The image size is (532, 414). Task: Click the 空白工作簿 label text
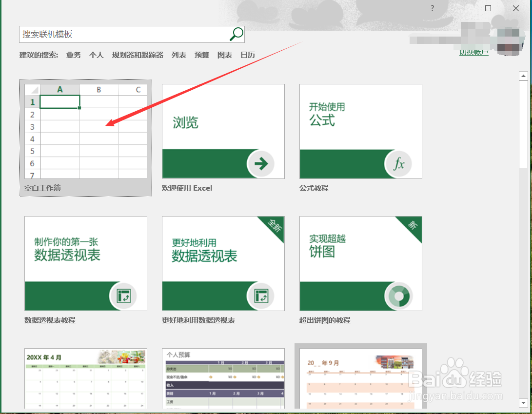pos(43,188)
